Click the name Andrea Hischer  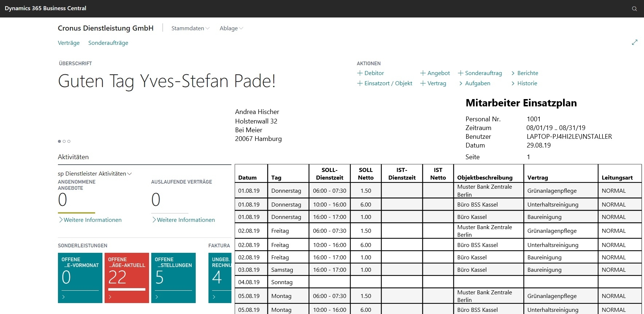[x=257, y=112]
